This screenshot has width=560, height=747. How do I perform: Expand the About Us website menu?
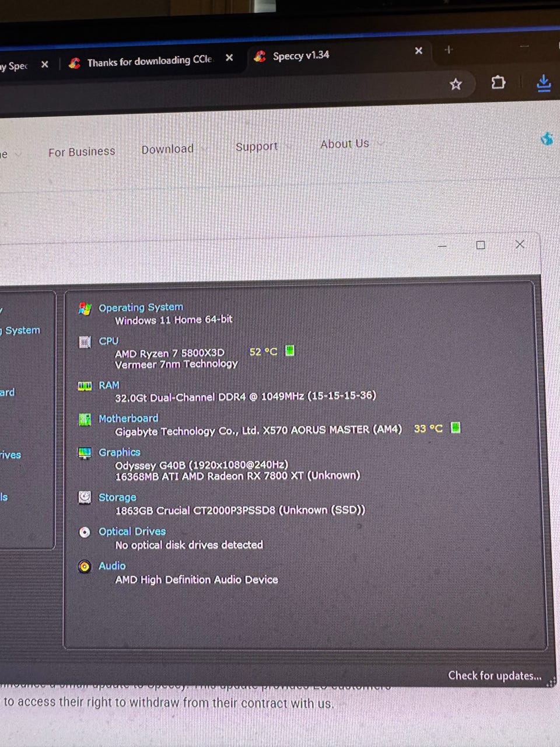pos(345,144)
